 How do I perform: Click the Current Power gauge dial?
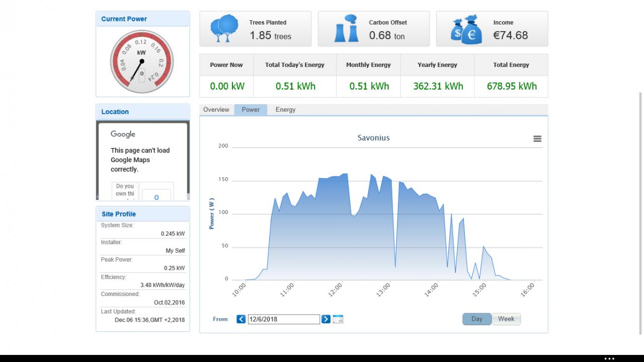141,62
